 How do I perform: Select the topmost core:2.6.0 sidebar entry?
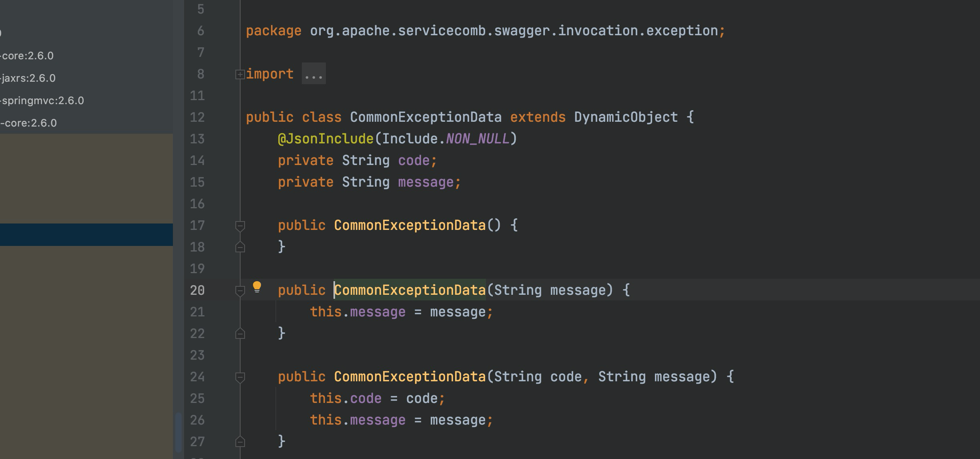(x=26, y=56)
